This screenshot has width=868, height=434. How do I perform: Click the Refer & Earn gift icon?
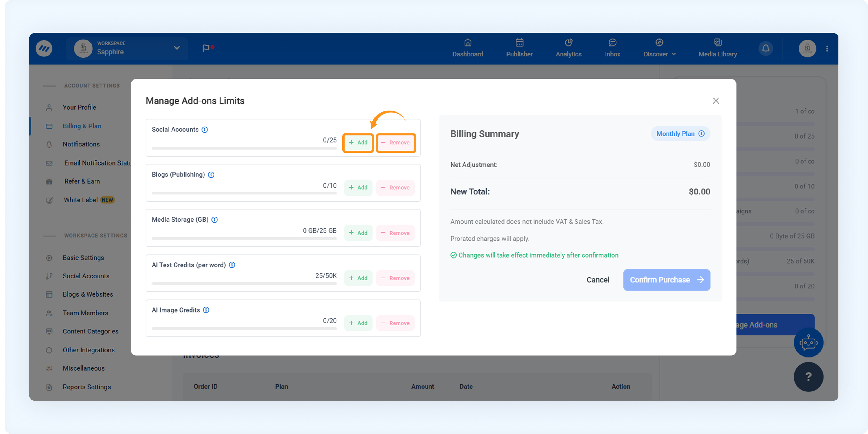tap(49, 182)
